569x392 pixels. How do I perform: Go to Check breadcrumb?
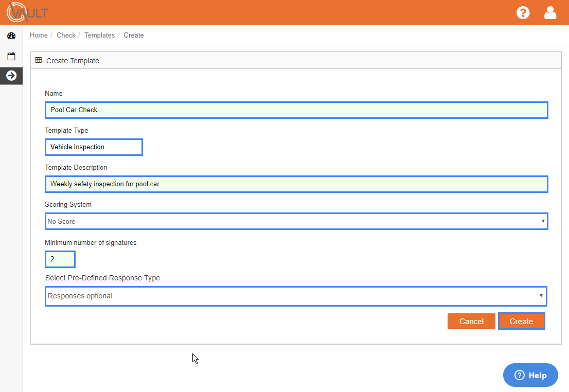pyautogui.click(x=66, y=35)
